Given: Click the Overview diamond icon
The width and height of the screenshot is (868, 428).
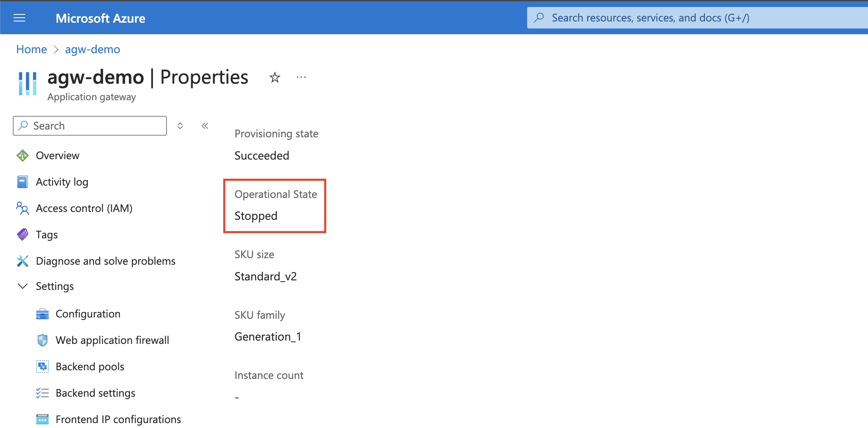Looking at the screenshot, I should [x=23, y=155].
